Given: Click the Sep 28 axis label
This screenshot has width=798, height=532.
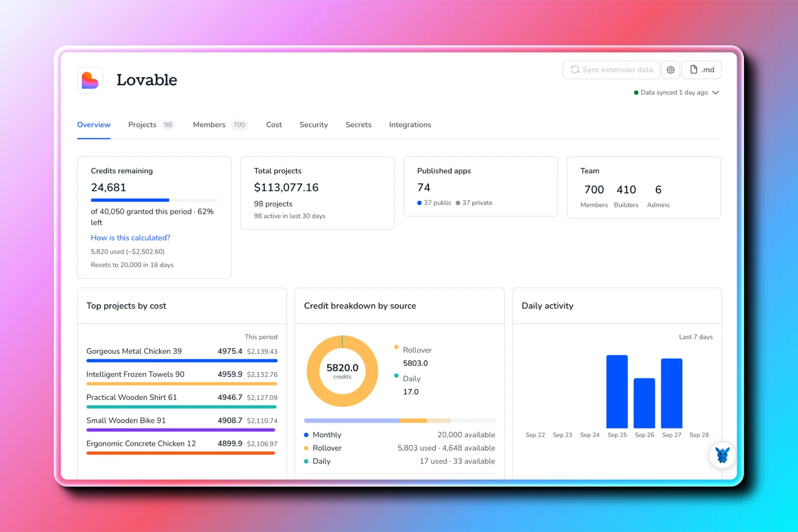Looking at the screenshot, I should (x=699, y=435).
